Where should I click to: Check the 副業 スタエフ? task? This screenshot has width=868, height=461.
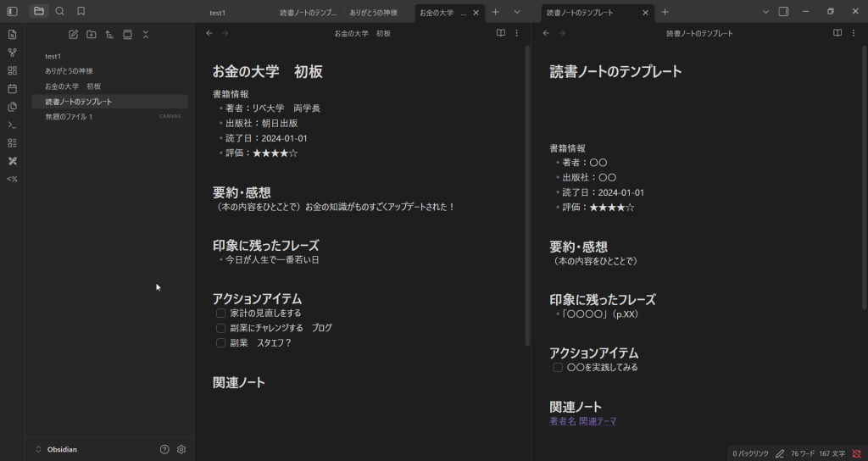[221, 343]
